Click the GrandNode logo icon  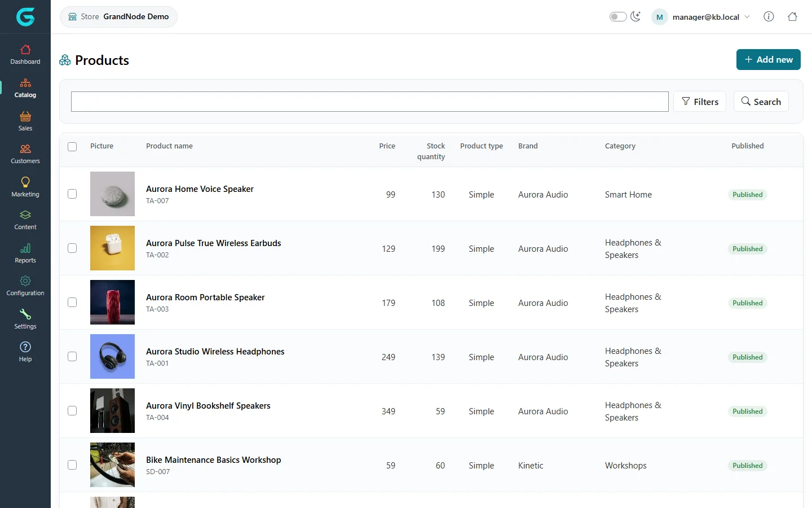(x=25, y=17)
